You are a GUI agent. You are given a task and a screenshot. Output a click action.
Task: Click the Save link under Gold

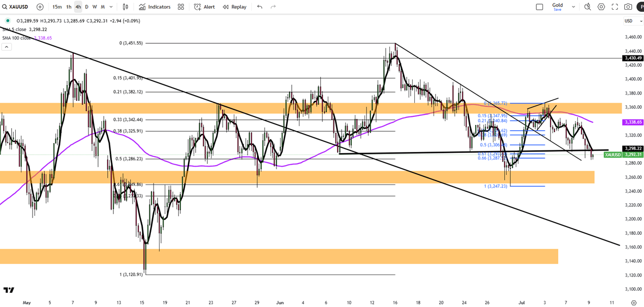tap(558, 10)
